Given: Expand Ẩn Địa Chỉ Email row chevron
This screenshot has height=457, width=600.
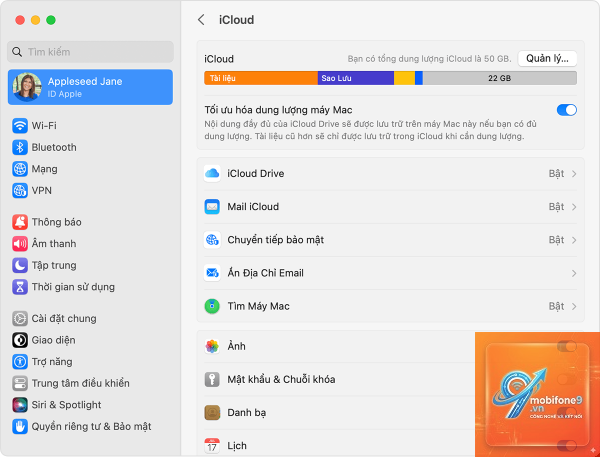Looking at the screenshot, I should tap(574, 273).
